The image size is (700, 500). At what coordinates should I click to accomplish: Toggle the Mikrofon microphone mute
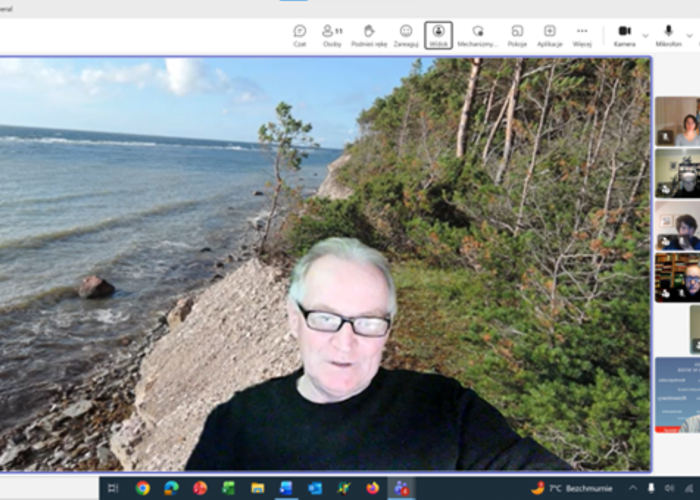(668, 35)
